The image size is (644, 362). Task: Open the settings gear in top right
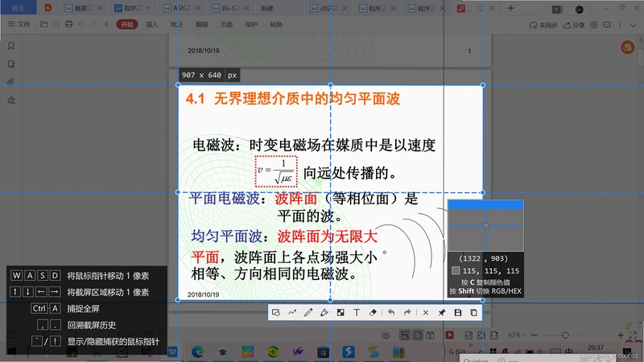594,25
